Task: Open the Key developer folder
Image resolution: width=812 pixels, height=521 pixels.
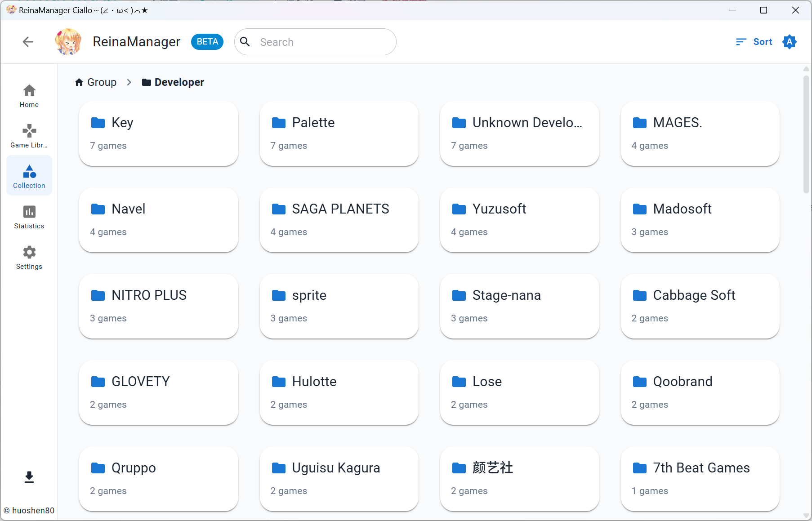Action: coord(159,134)
